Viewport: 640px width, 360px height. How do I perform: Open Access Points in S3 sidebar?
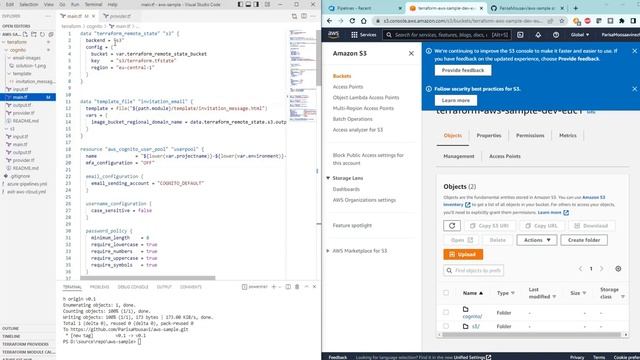click(x=348, y=87)
